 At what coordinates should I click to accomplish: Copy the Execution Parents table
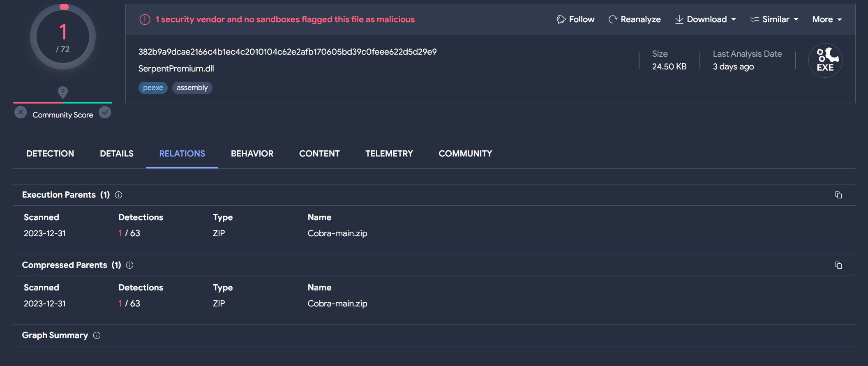pos(838,195)
